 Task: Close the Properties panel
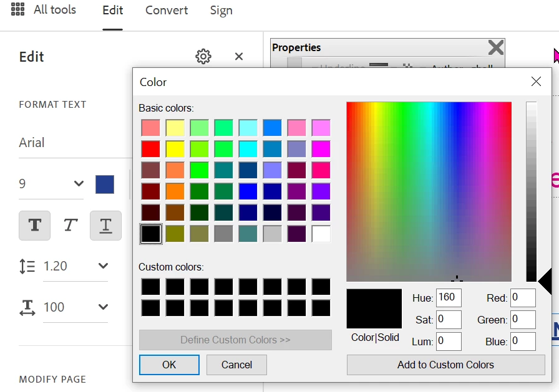coord(496,47)
